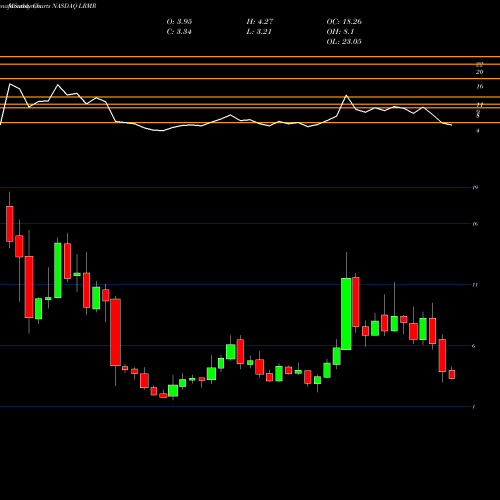Click the 19 label on the candlestick price axis
The height and width of the screenshot is (500, 500).
[475, 188]
